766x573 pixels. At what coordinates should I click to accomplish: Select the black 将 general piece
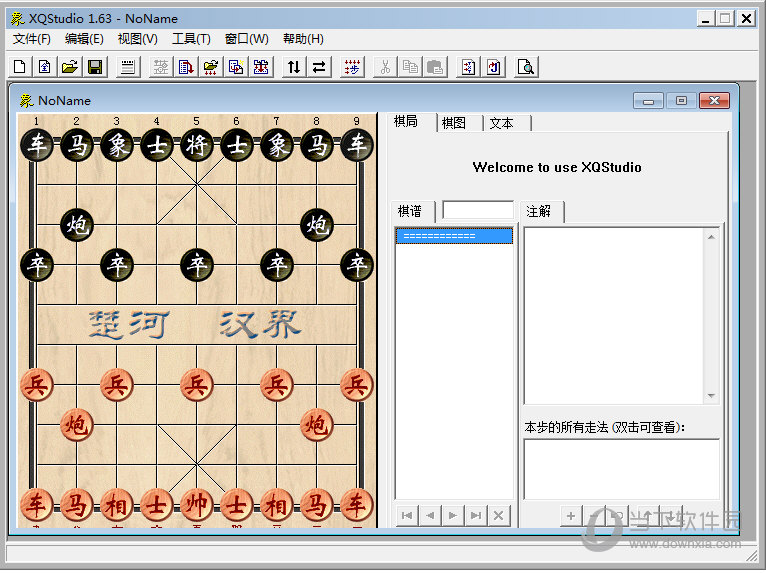[x=197, y=145]
